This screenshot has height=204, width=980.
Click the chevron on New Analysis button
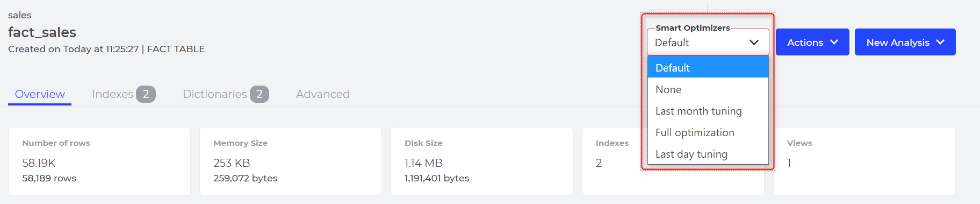[940, 42]
